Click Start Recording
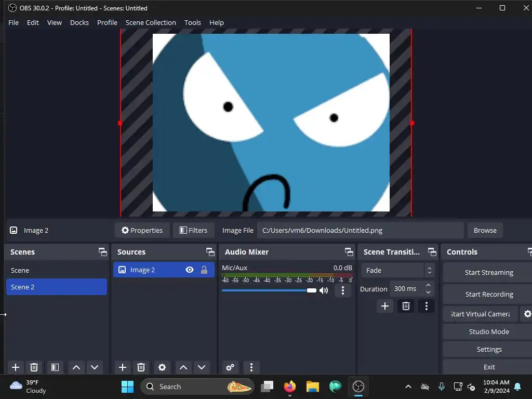Screen dimensions: 532x399 (x=489, y=294)
